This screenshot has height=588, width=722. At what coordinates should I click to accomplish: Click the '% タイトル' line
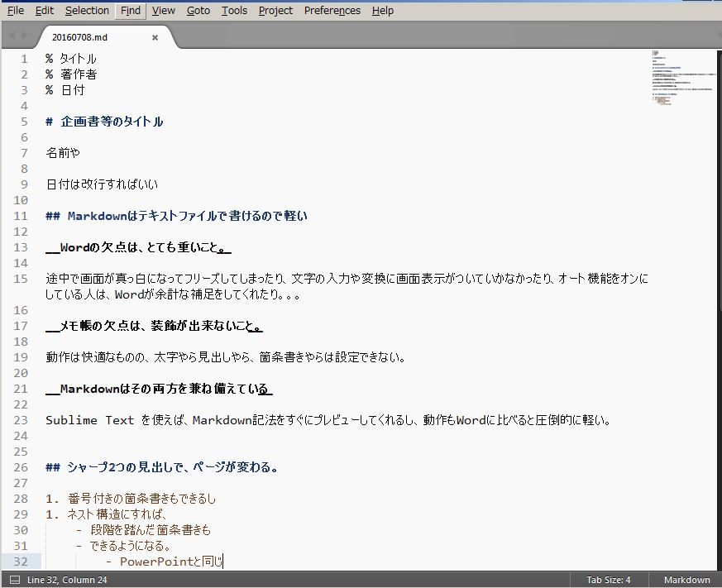point(71,59)
